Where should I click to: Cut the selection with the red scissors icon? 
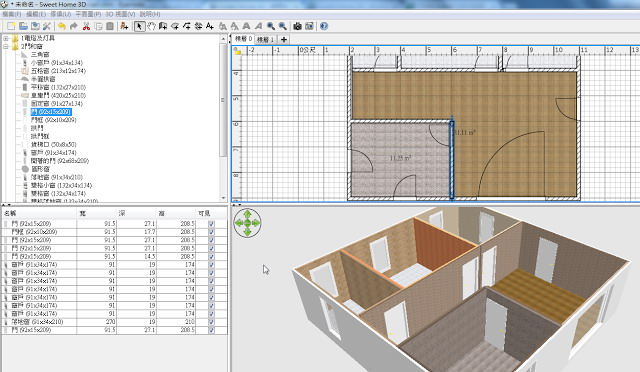[x=86, y=26]
